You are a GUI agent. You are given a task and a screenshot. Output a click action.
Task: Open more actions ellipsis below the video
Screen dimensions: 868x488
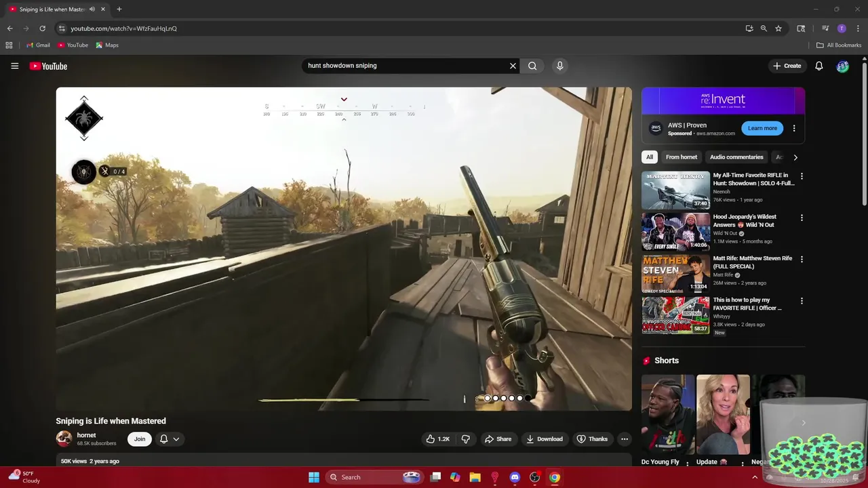[x=625, y=439]
